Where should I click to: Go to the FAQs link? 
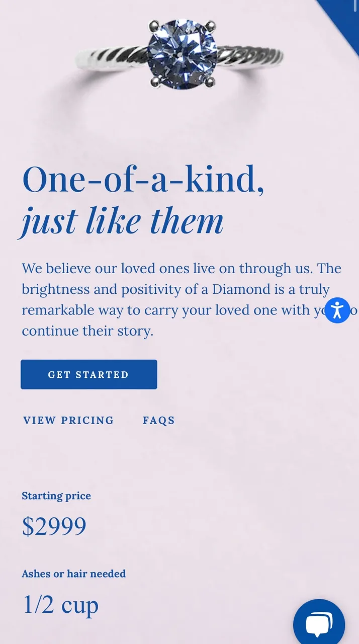click(x=158, y=420)
